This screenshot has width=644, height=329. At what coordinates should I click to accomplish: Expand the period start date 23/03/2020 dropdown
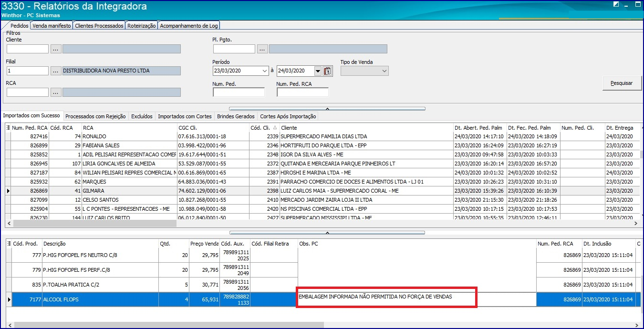click(x=265, y=71)
